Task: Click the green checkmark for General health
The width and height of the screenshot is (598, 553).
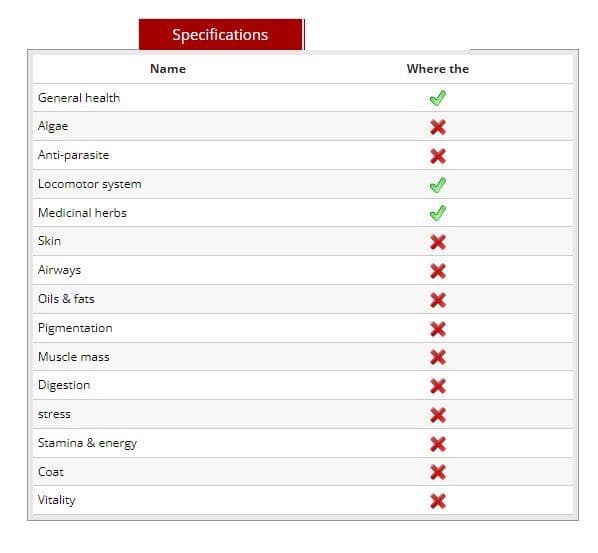Action: coord(437,98)
